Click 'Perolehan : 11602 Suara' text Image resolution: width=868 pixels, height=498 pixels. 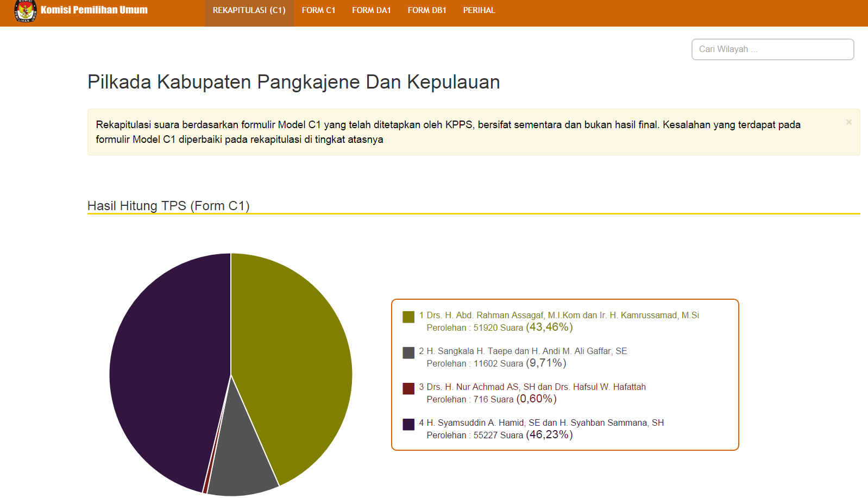pyautogui.click(x=475, y=364)
